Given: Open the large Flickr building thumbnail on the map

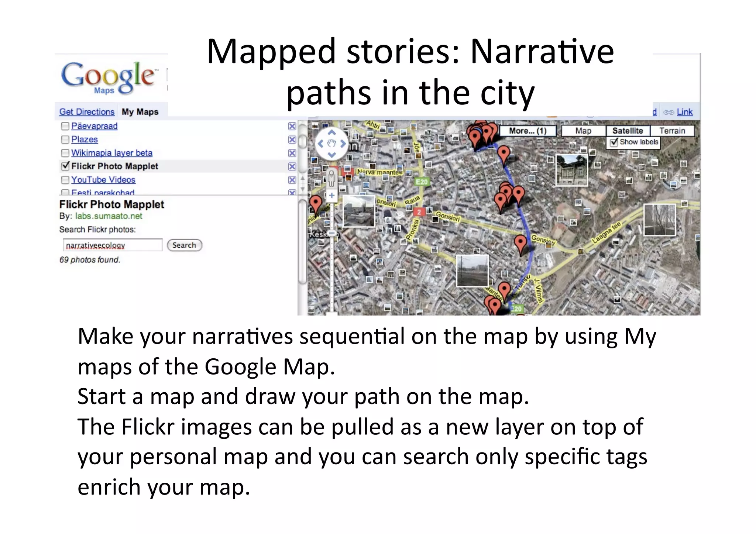Looking at the screenshot, I should point(571,170).
